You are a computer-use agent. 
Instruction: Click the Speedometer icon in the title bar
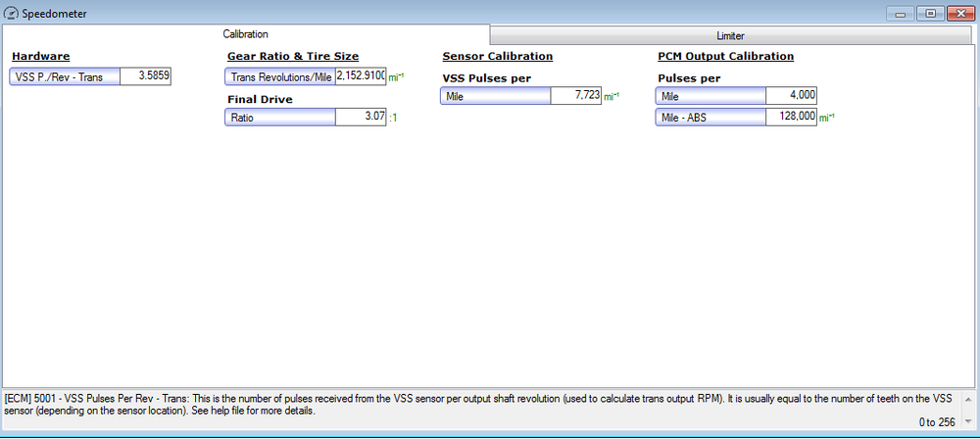[12, 14]
